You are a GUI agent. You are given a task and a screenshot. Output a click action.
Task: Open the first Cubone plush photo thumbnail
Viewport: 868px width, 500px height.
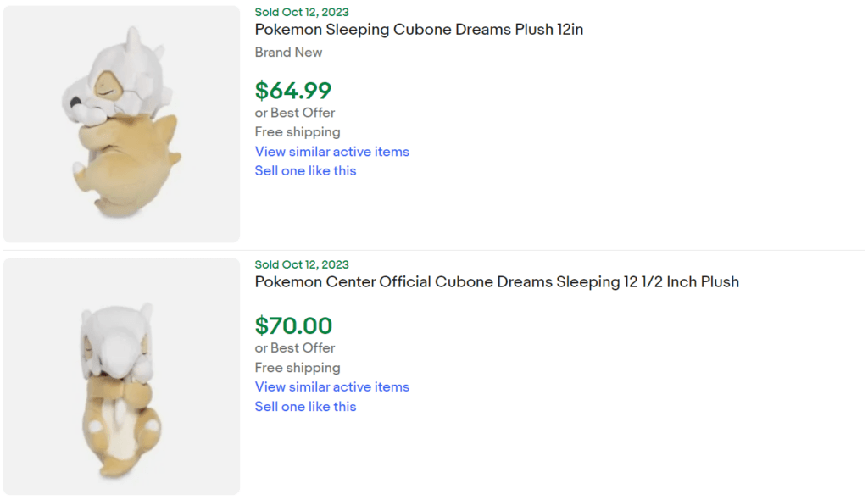[121, 123]
